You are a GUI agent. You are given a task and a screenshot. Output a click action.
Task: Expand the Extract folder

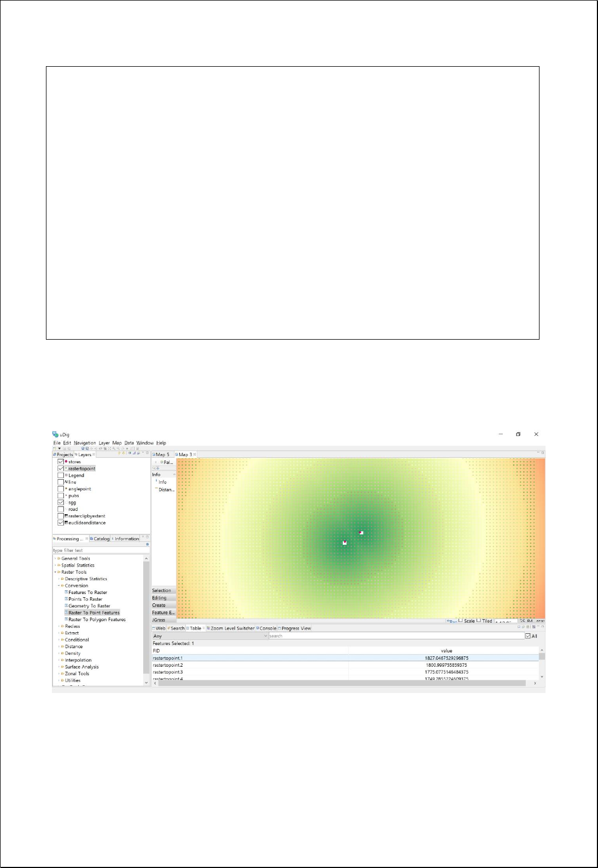pyautogui.click(x=59, y=633)
